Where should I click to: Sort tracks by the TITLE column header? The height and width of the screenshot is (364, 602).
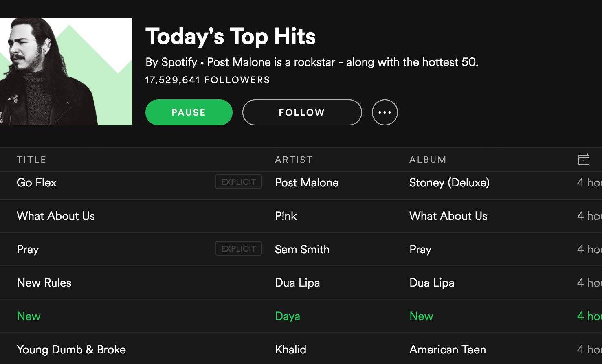tap(31, 160)
